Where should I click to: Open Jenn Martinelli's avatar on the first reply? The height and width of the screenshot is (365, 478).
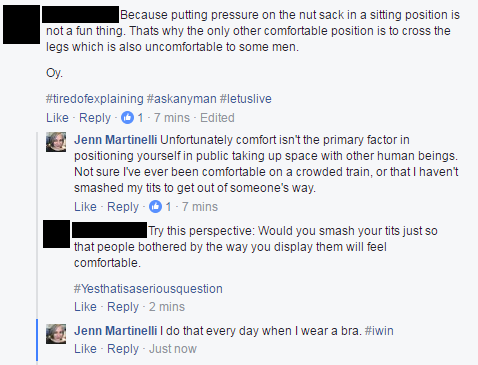[56, 142]
